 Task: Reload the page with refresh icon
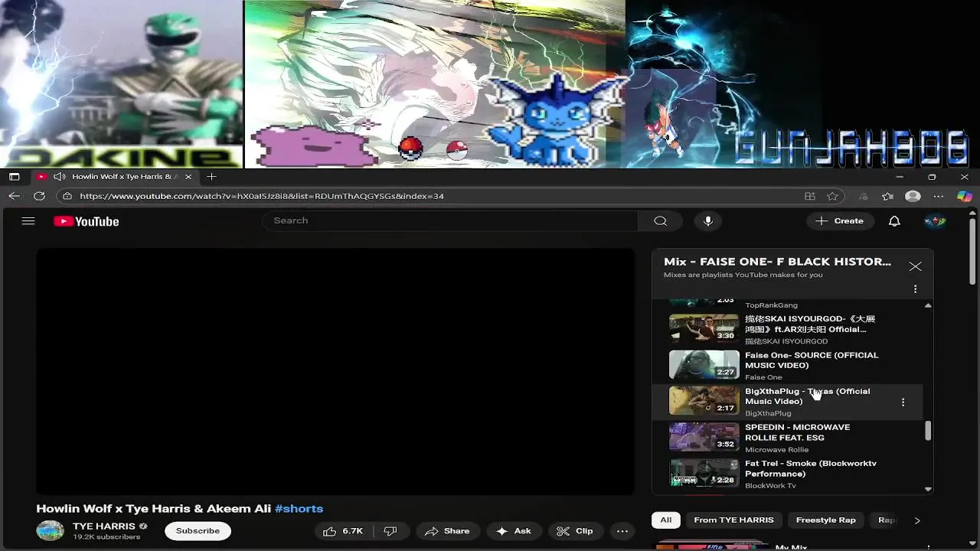tap(39, 196)
